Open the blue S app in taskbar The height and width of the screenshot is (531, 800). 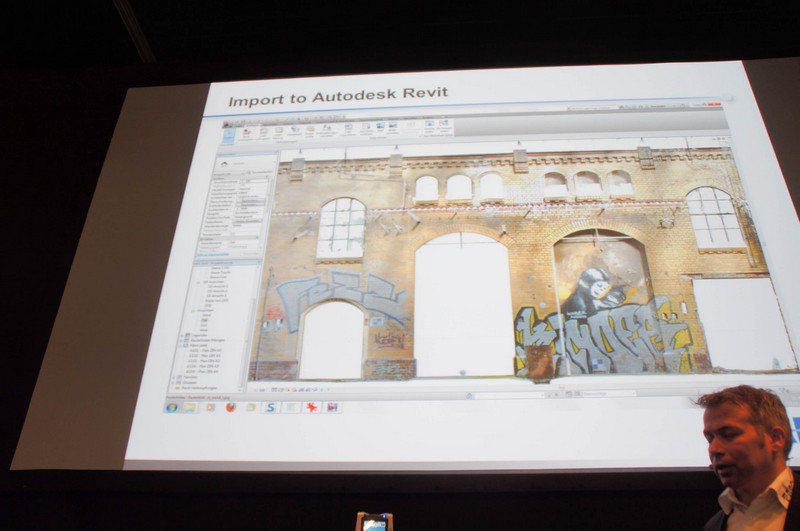pos(270,407)
